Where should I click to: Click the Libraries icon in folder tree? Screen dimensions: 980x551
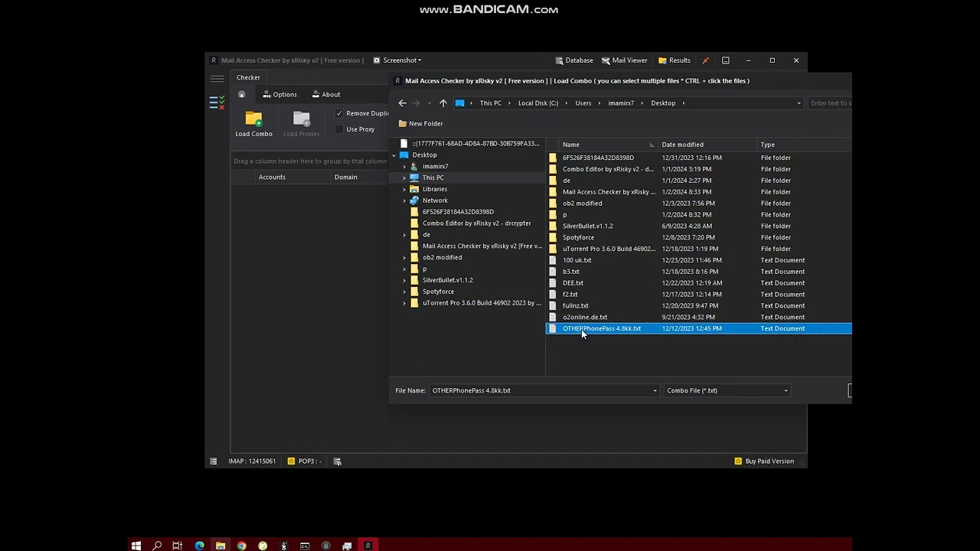415,189
